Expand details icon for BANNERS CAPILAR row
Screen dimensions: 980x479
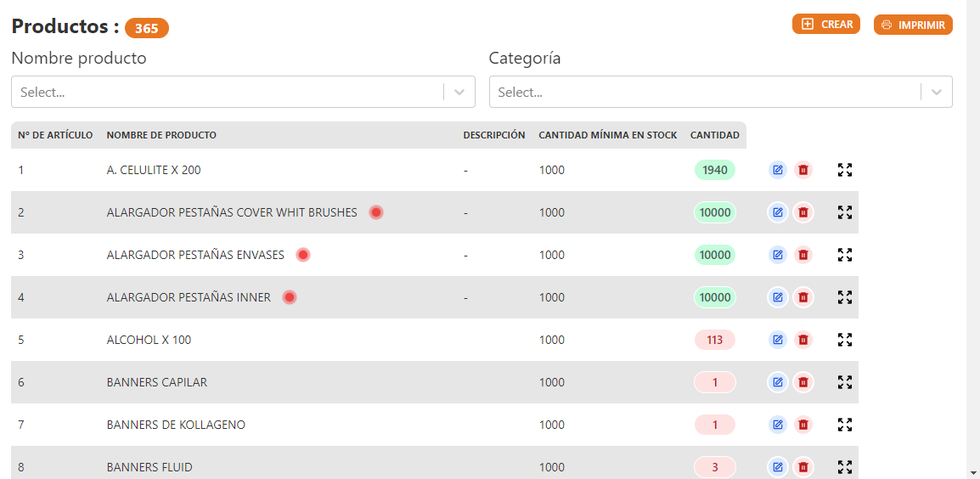click(844, 382)
